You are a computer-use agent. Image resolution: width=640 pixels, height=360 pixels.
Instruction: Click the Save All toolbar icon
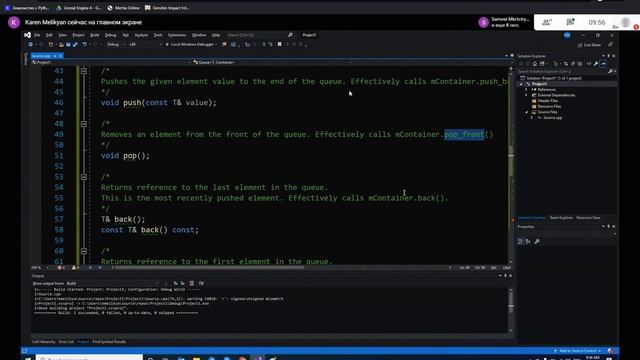click(x=75, y=44)
